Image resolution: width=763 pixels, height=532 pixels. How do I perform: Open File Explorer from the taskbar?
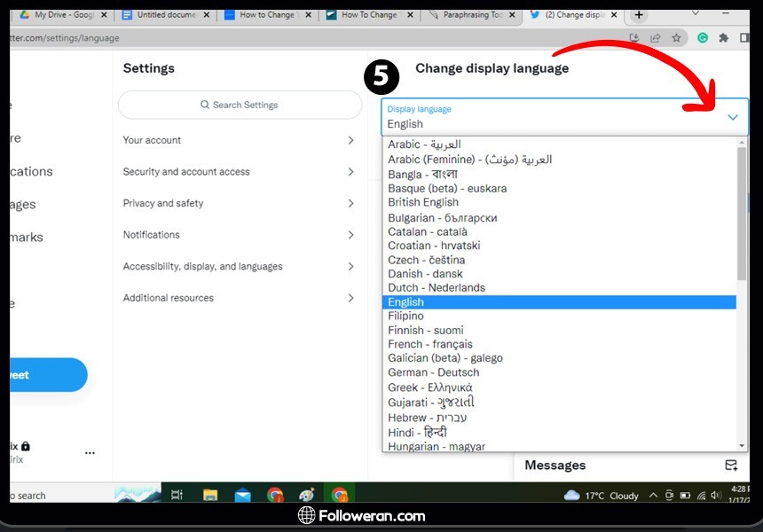(210, 495)
